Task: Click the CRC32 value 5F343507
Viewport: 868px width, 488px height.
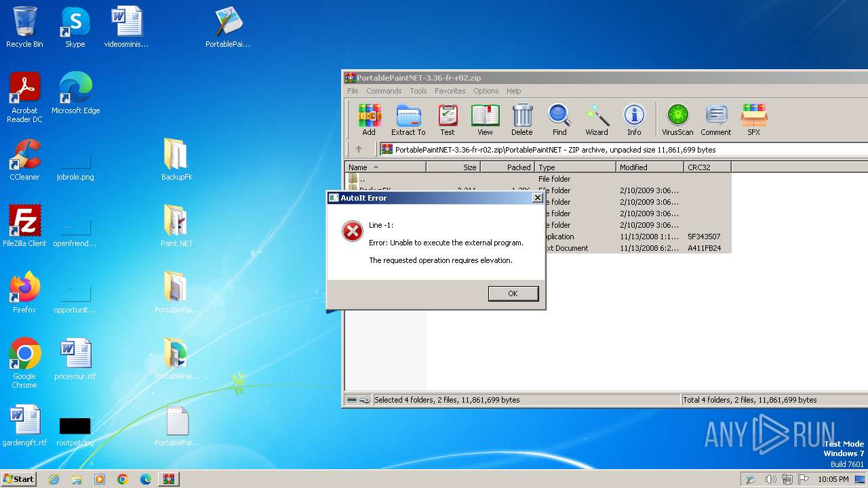Action: [x=704, y=237]
